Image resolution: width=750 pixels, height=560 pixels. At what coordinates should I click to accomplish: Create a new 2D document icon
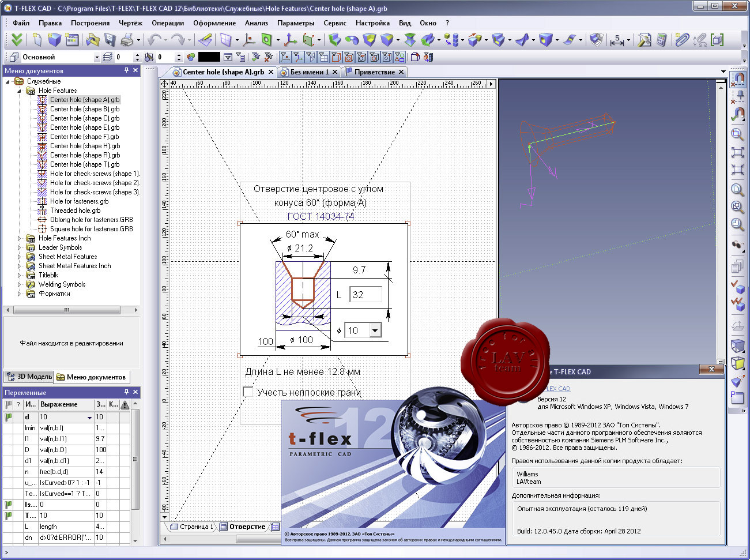(37, 40)
